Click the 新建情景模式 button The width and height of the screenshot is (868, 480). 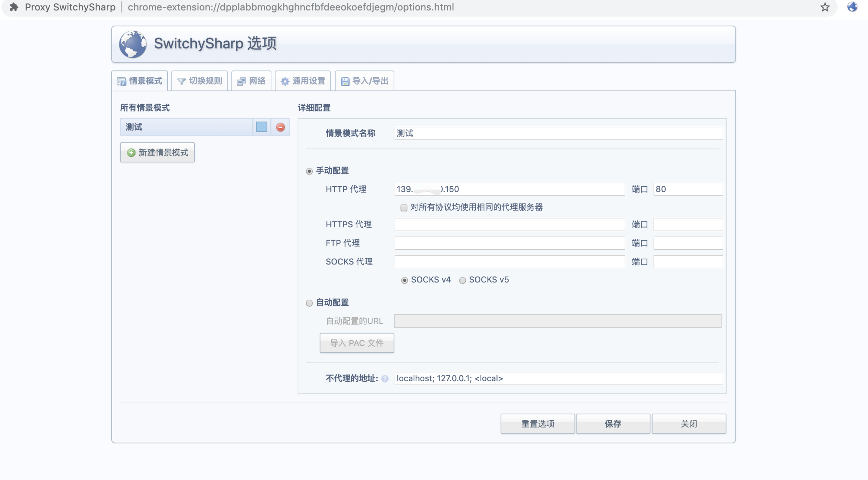click(x=157, y=152)
